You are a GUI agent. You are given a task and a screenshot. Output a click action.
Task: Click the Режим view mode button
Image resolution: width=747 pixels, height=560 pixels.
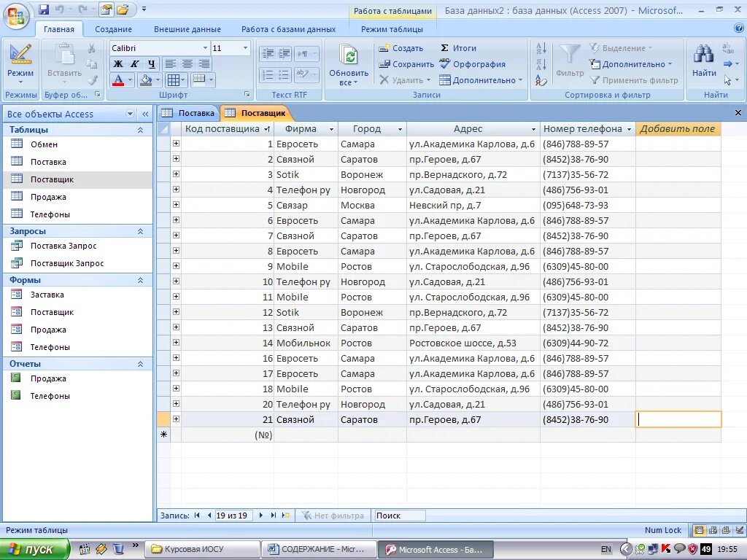pyautogui.click(x=20, y=64)
